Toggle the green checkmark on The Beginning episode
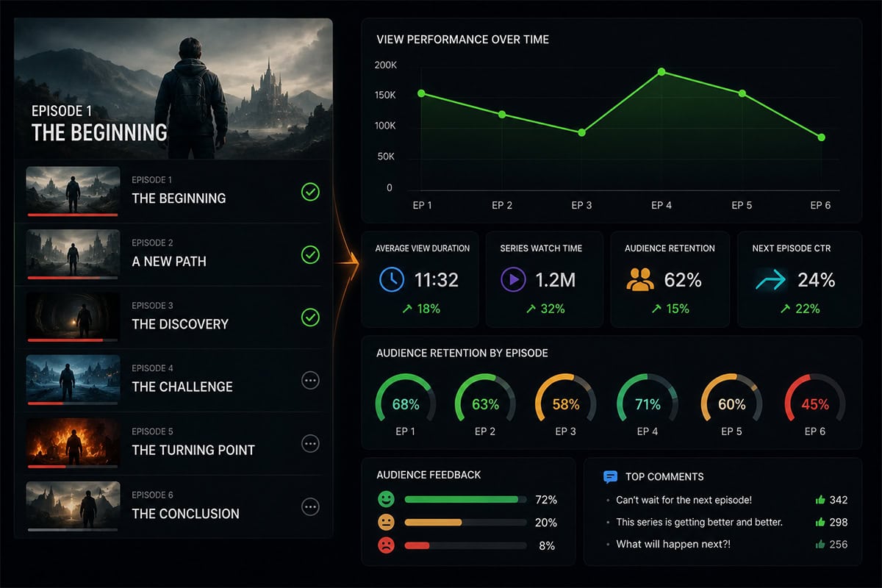This screenshot has width=882, height=588. 310,193
